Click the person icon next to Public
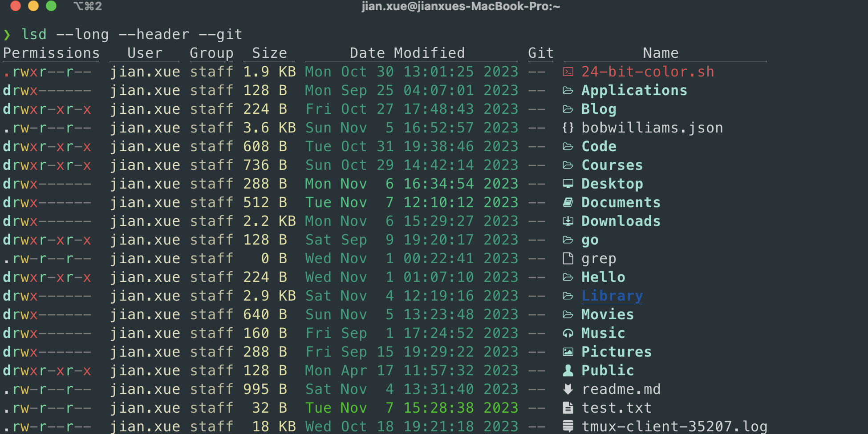 tap(568, 370)
